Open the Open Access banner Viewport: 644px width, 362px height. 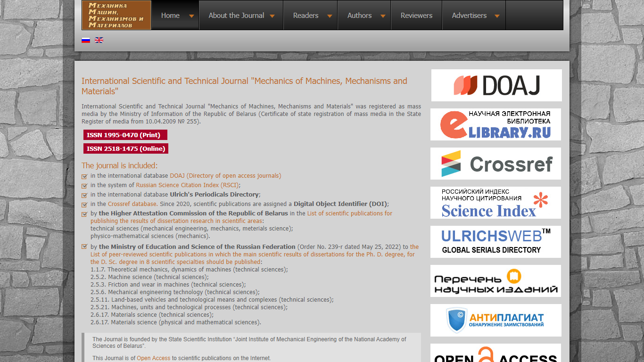495,353
